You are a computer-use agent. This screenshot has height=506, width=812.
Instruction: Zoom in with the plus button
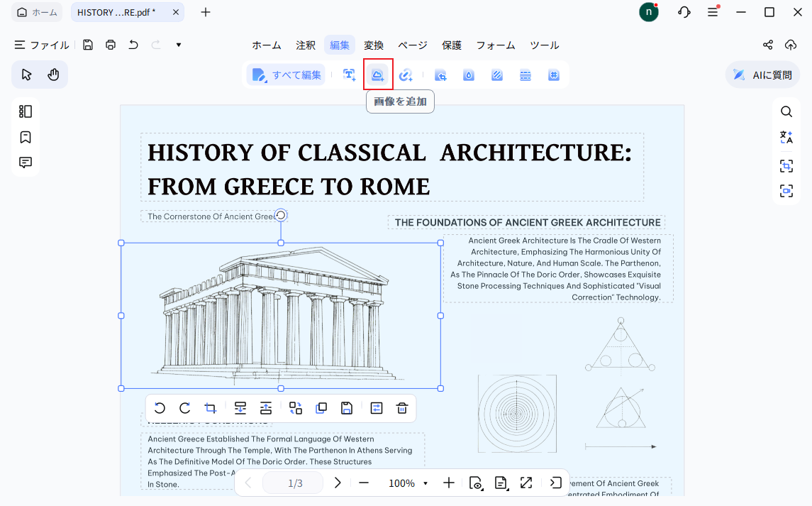click(448, 483)
